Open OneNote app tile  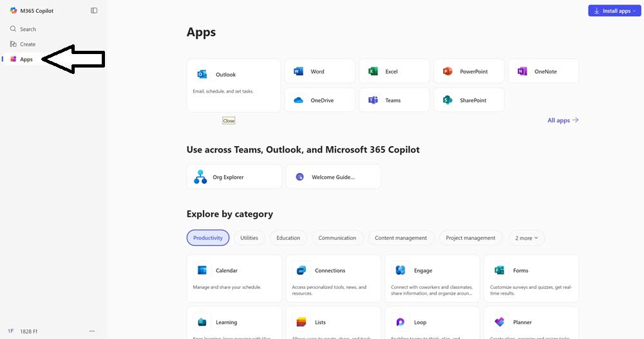(x=543, y=71)
